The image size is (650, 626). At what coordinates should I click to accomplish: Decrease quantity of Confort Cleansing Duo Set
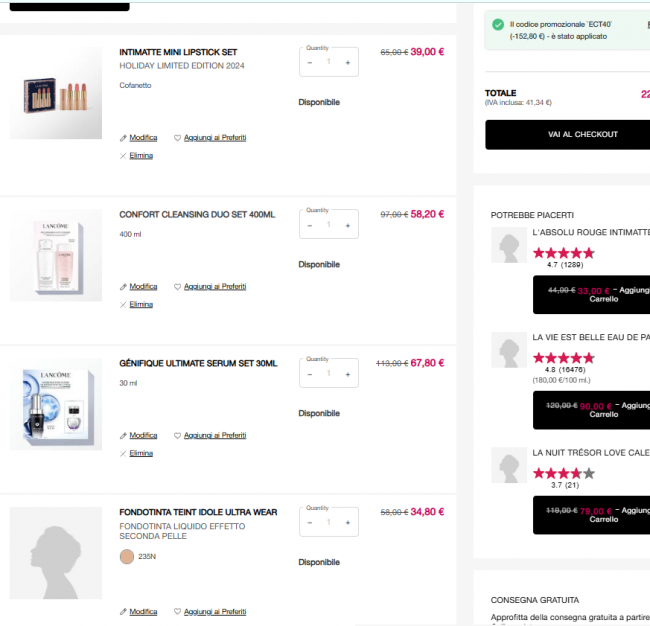tap(310, 226)
